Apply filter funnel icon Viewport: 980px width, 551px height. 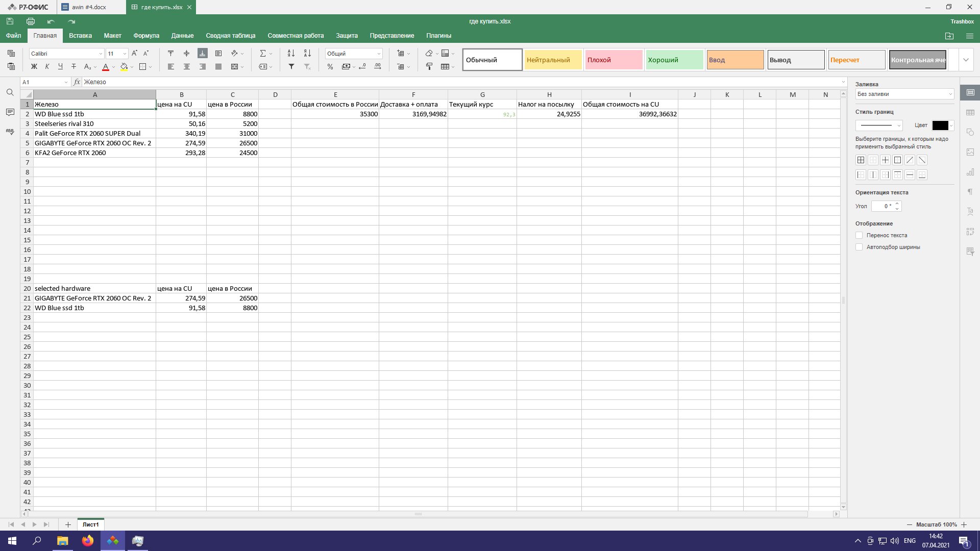pos(291,67)
